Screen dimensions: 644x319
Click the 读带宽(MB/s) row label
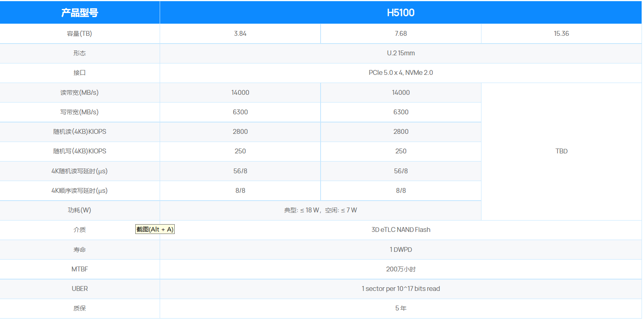coord(80,93)
